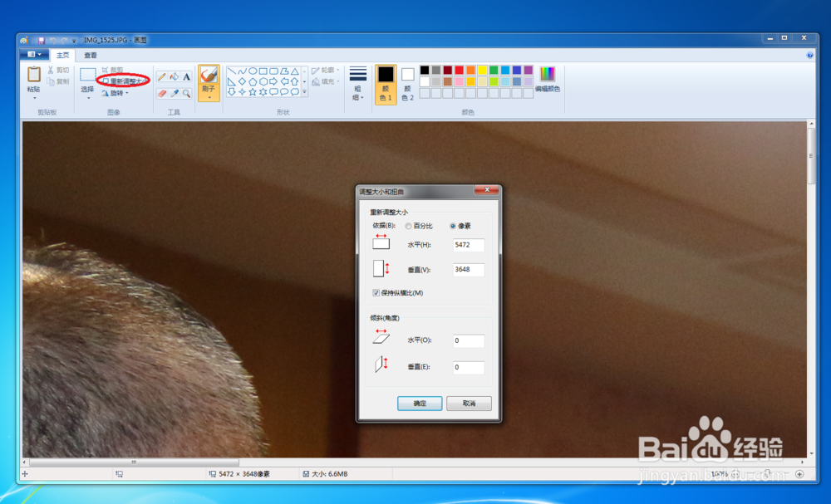Click the Resize (重新调整大小) button

[124, 81]
